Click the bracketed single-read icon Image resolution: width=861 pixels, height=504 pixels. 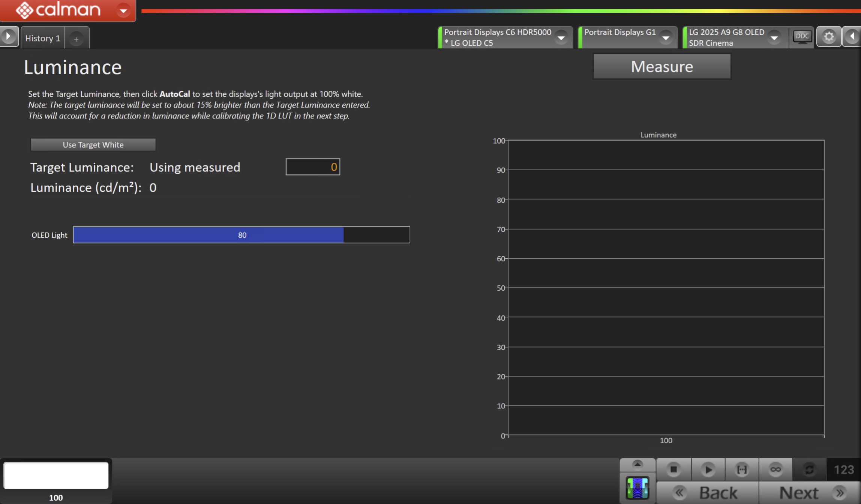point(742,469)
